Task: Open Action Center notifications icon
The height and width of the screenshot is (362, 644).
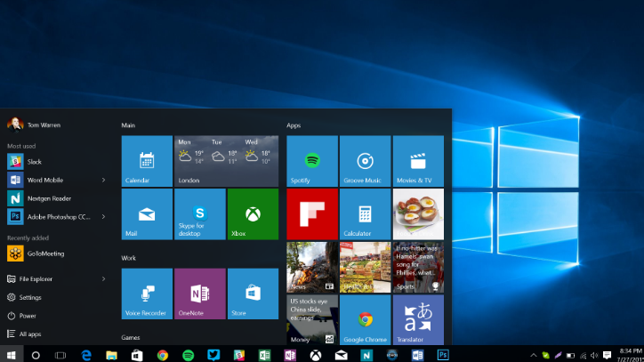Action: point(607,356)
